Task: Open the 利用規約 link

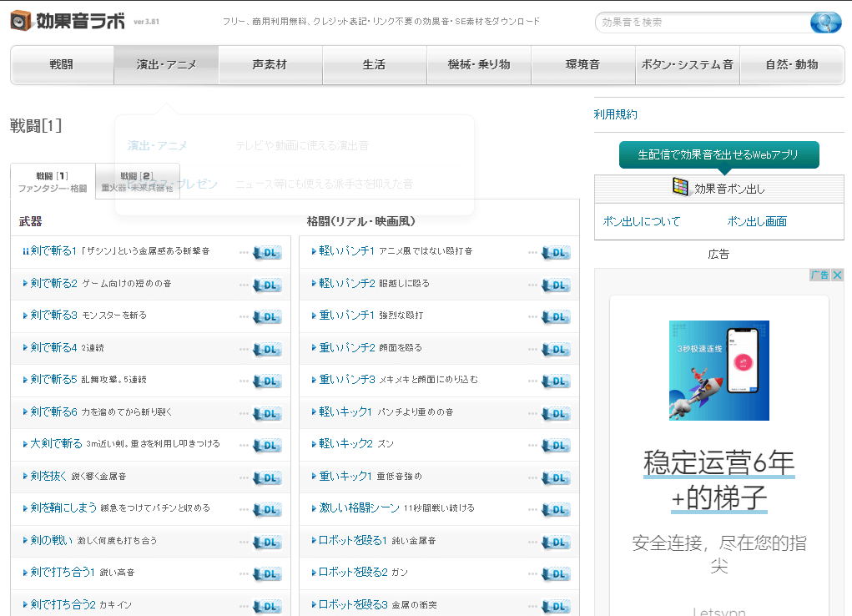Action: tap(615, 114)
